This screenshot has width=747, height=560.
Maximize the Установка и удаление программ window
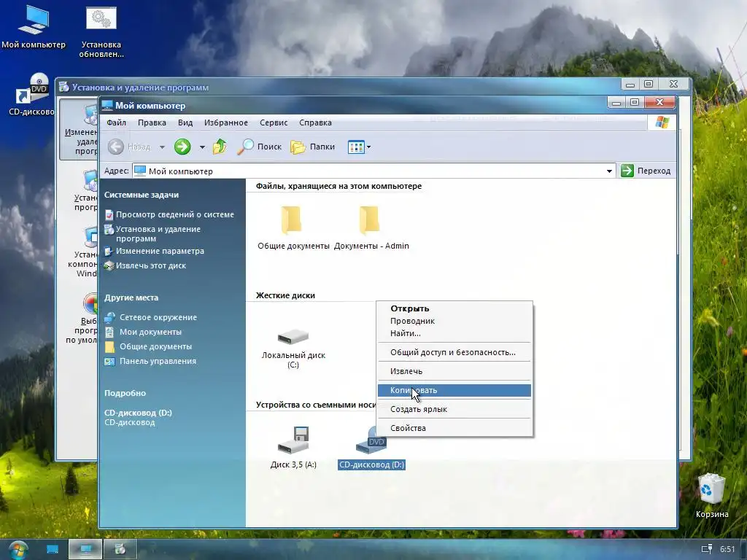point(649,85)
